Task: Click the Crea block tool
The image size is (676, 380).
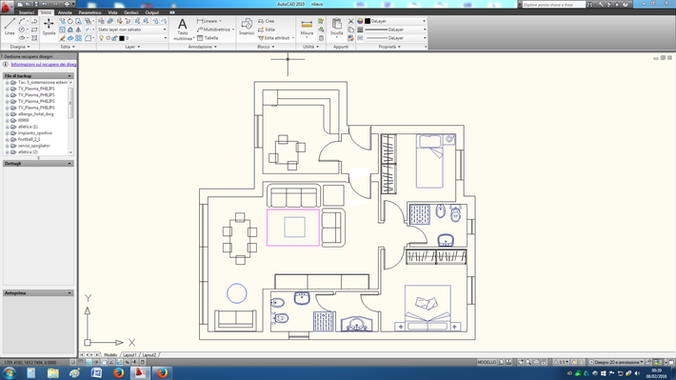Action: point(266,21)
